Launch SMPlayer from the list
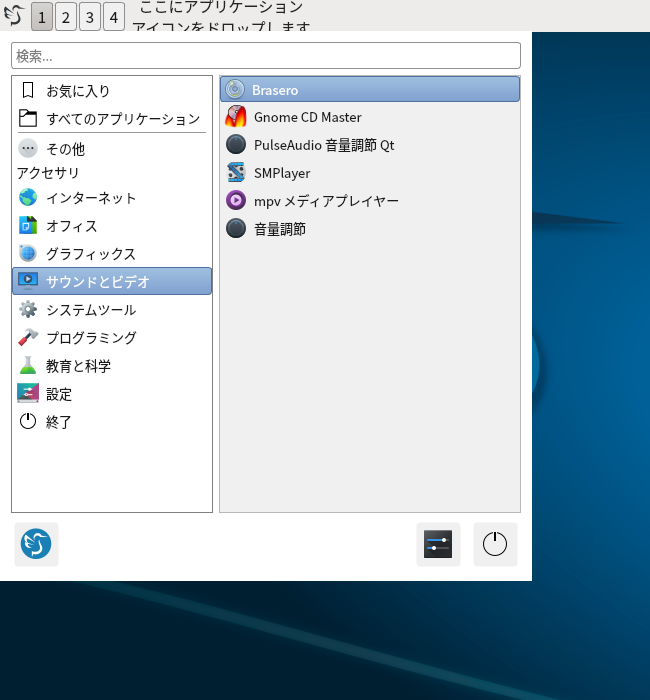The image size is (650, 700). (370, 173)
